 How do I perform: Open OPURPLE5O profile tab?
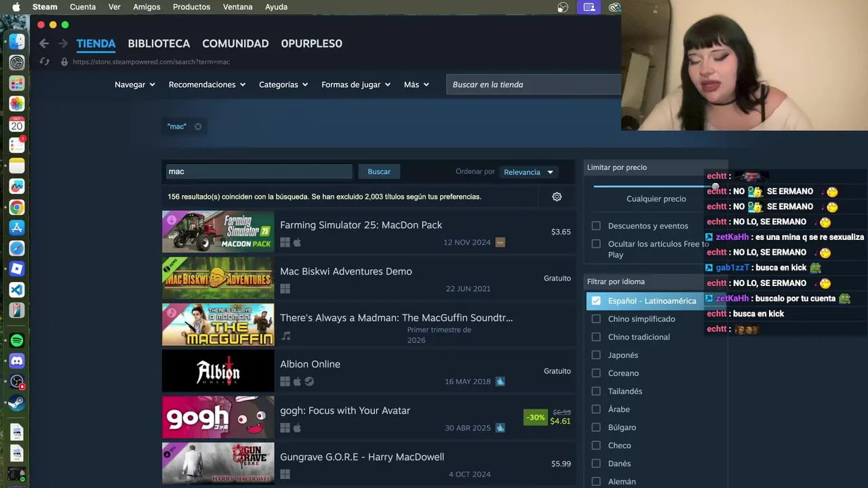(311, 43)
